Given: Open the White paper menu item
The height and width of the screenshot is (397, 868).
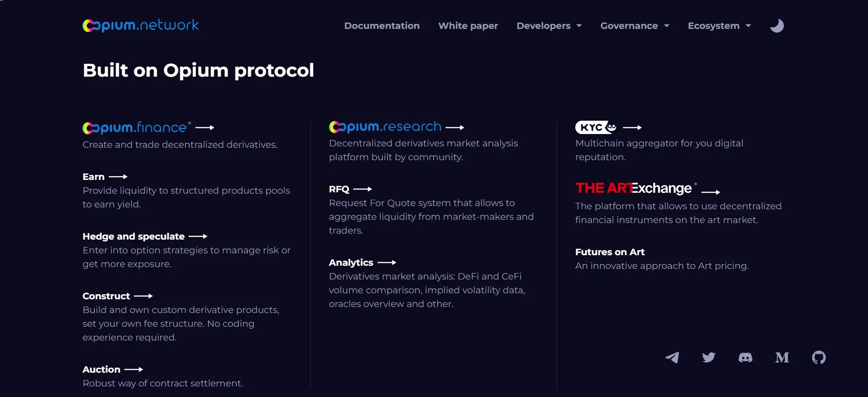Looking at the screenshot, I should (x=468, y=26).
